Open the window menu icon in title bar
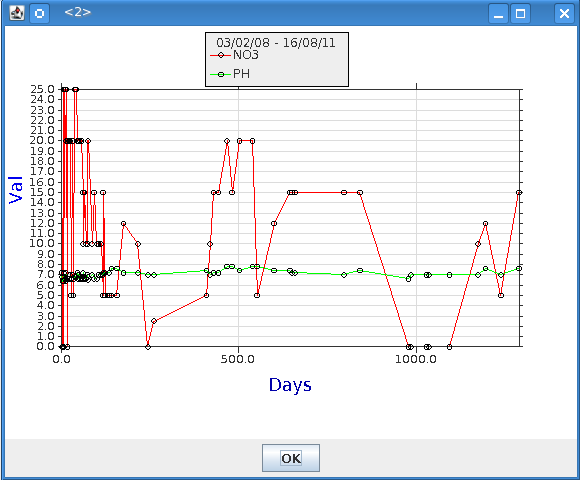This screenshot has width=580, height=480. pos(17,13)
